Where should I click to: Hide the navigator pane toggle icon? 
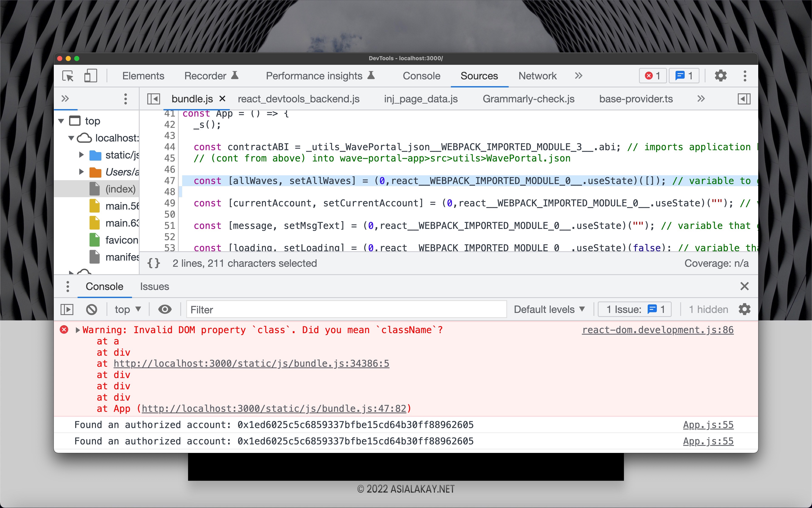pos(154,99)
